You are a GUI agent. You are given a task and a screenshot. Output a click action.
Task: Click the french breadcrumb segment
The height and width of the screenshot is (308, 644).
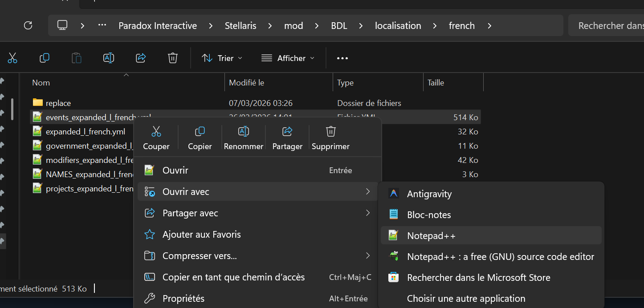tap(461, 26)
